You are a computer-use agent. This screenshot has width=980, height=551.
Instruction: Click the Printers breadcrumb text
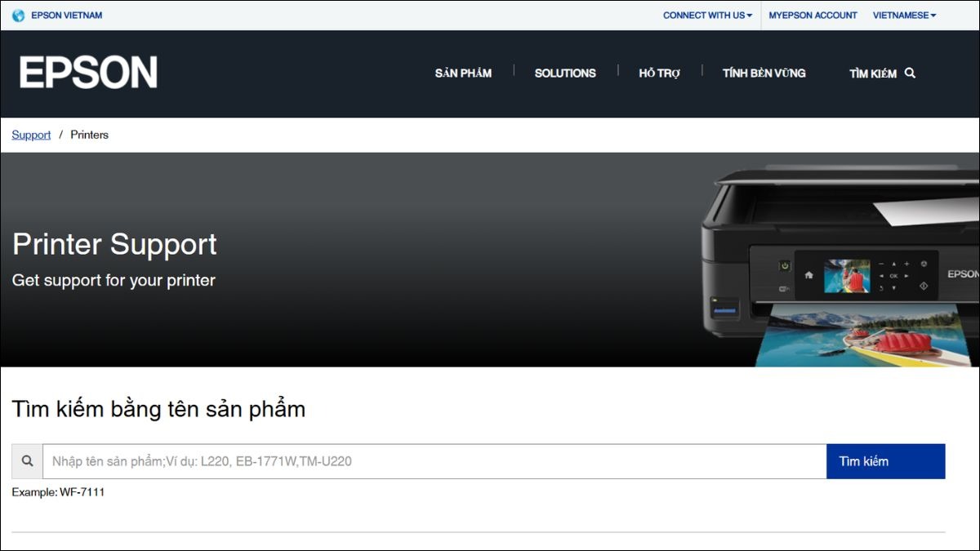pyautogui.click(x=89, y=135)
